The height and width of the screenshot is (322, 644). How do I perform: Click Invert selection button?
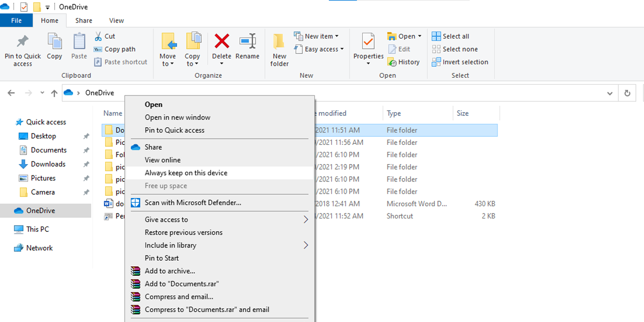coord(465,62)
